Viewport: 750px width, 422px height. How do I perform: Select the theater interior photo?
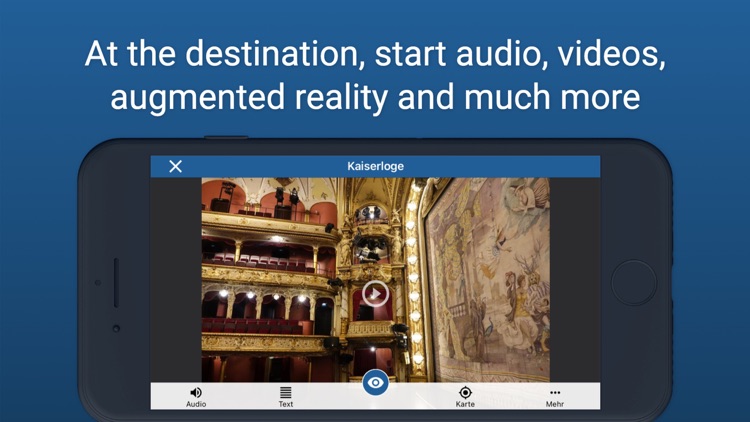point(375,279)
